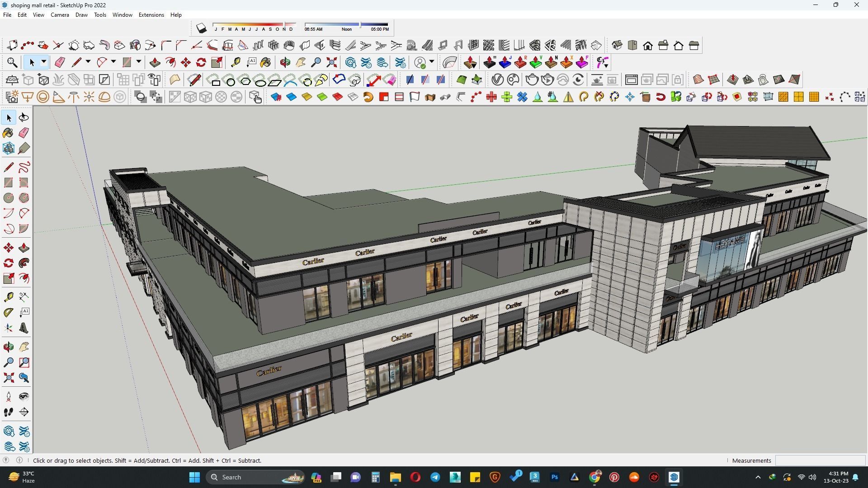Open Search SketchUp magnifier icon

pyautogui.click(x=12, y=62)
